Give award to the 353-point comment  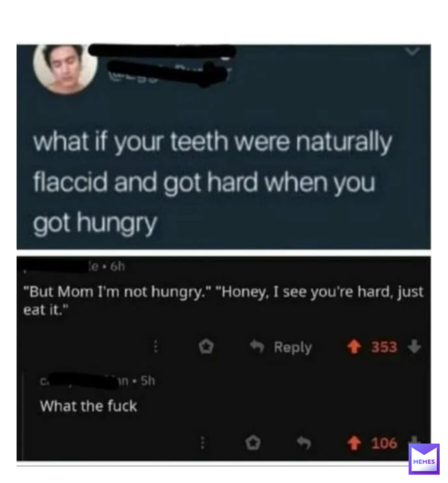point(206,347)
